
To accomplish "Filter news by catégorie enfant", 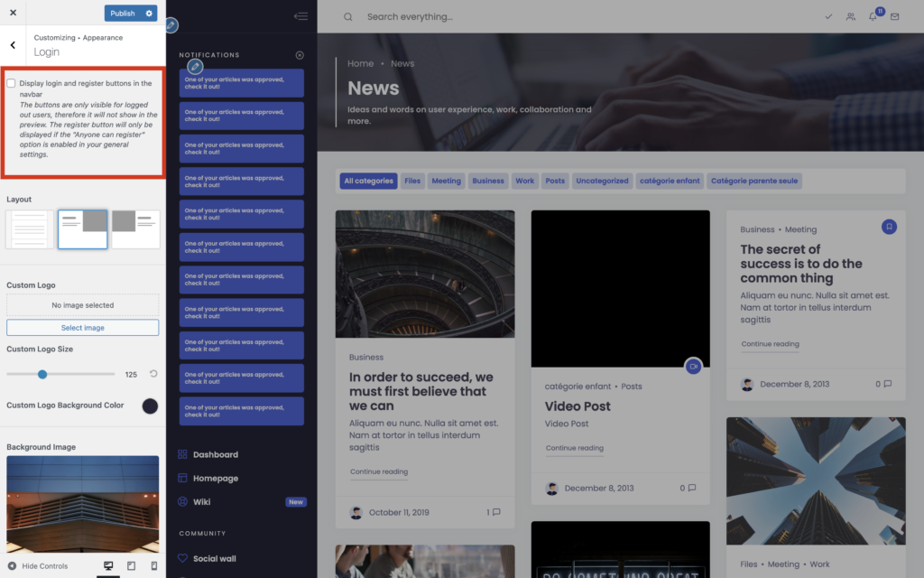I will click(670, 181).
